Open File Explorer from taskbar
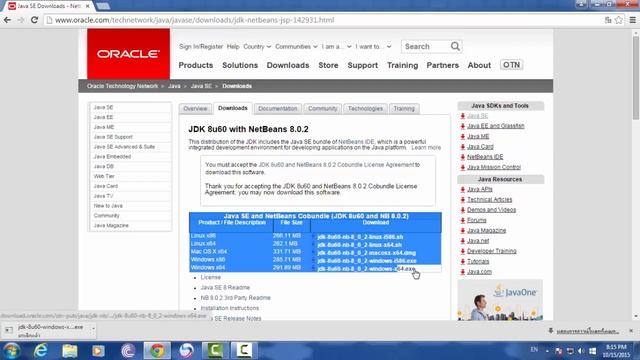Screen dimensions: 640x360 tap(69, 351)
